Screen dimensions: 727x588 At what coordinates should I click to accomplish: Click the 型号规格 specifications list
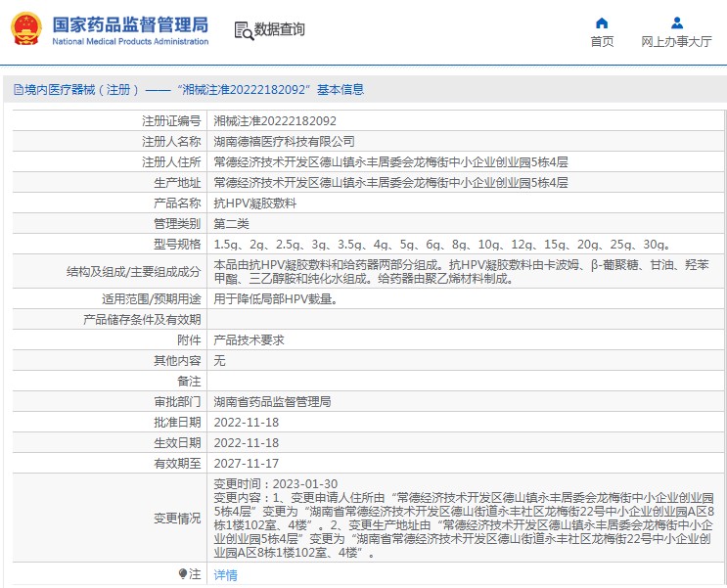pyautogui.click(x=441, y=245)
